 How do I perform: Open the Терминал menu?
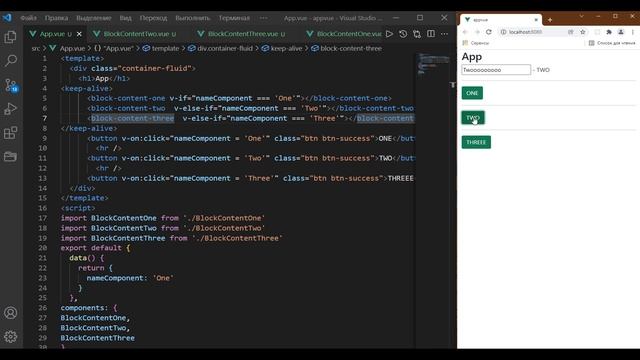click(x=234, y=18)
